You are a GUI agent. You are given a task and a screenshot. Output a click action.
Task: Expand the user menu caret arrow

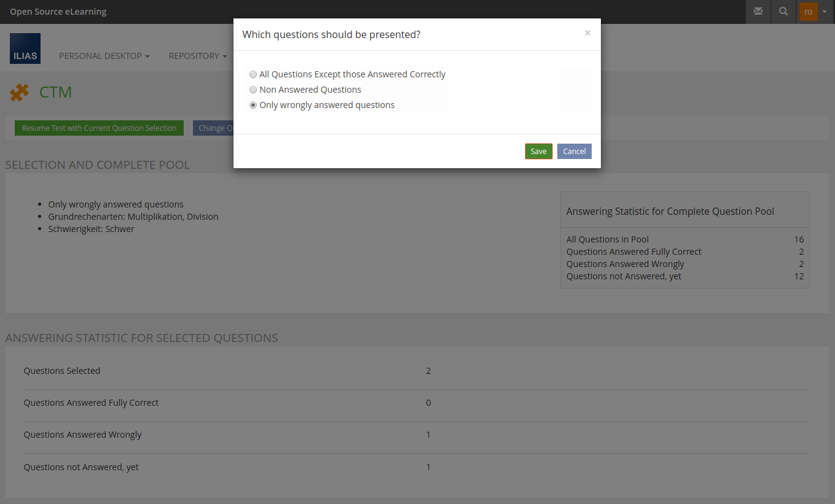coord(825,12)
